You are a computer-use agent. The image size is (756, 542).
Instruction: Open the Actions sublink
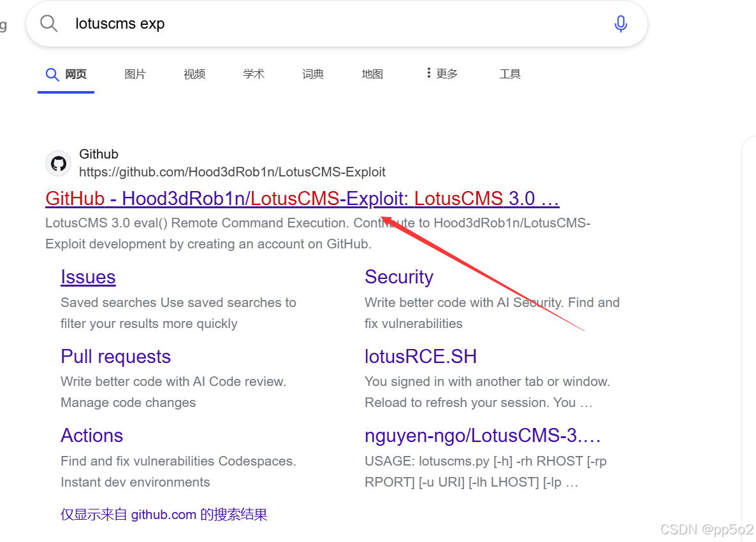[x=92, y=436]
